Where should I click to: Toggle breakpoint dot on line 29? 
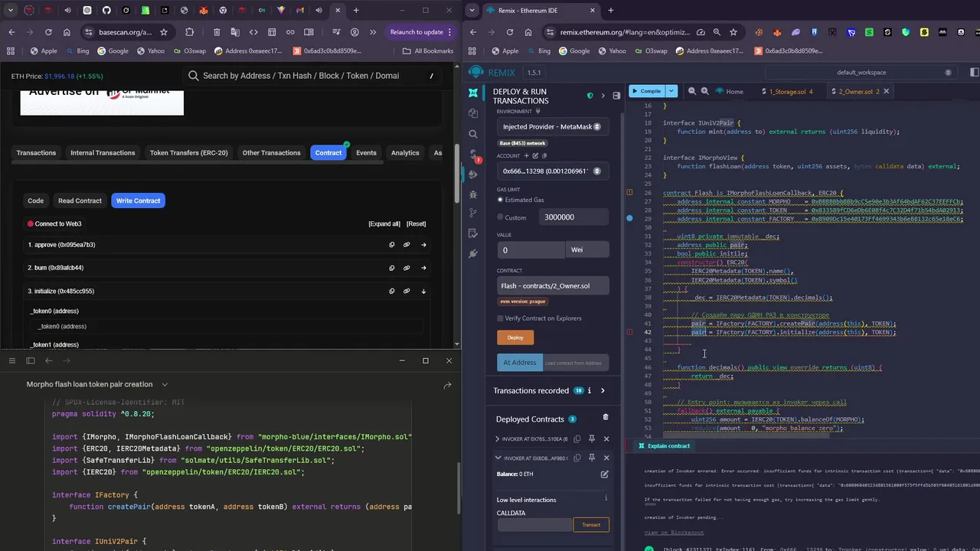point(629,219)
